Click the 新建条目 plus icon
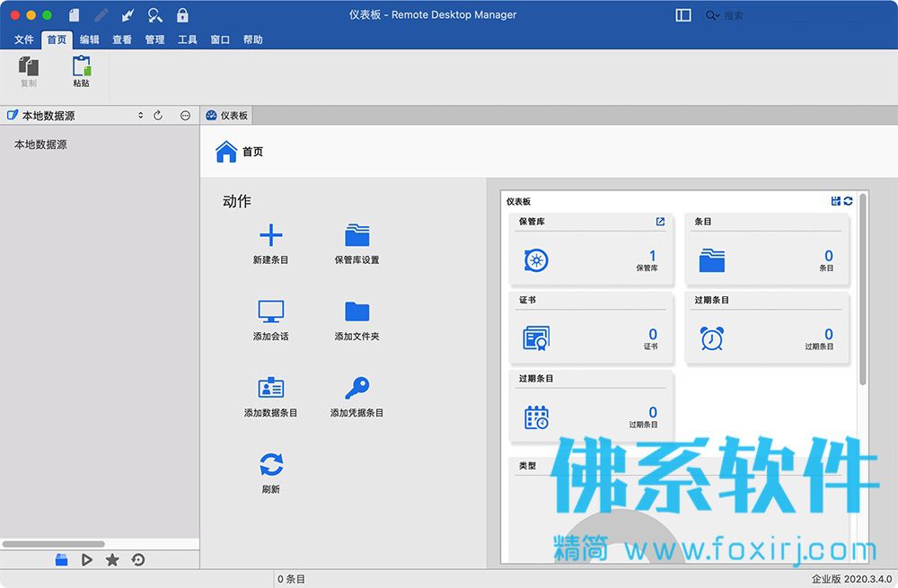The image size is (898, 588). tap(271, 235)
